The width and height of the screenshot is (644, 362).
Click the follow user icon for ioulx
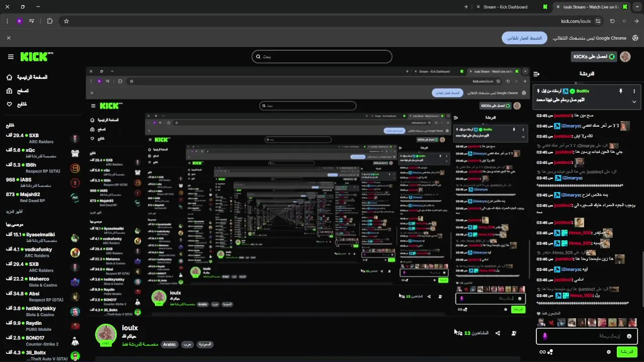[x=514, y=333]
